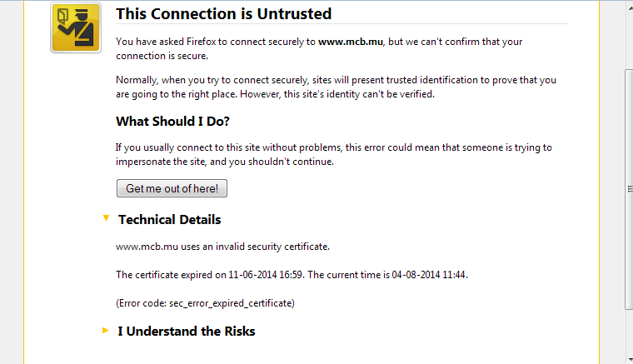Click the paragraph starting 'You have asked Firefox'
This screenshot has height=364, width=633.
[319, 48]
